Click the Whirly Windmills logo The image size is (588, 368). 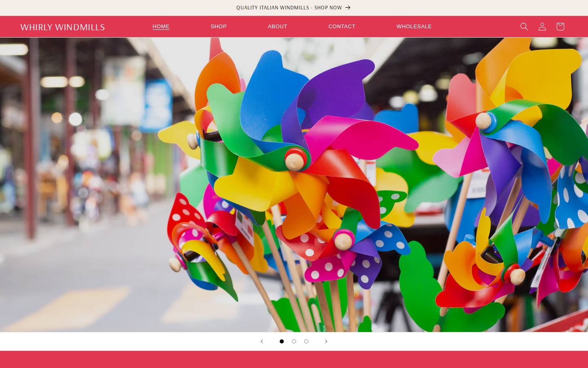coord(62,27)
